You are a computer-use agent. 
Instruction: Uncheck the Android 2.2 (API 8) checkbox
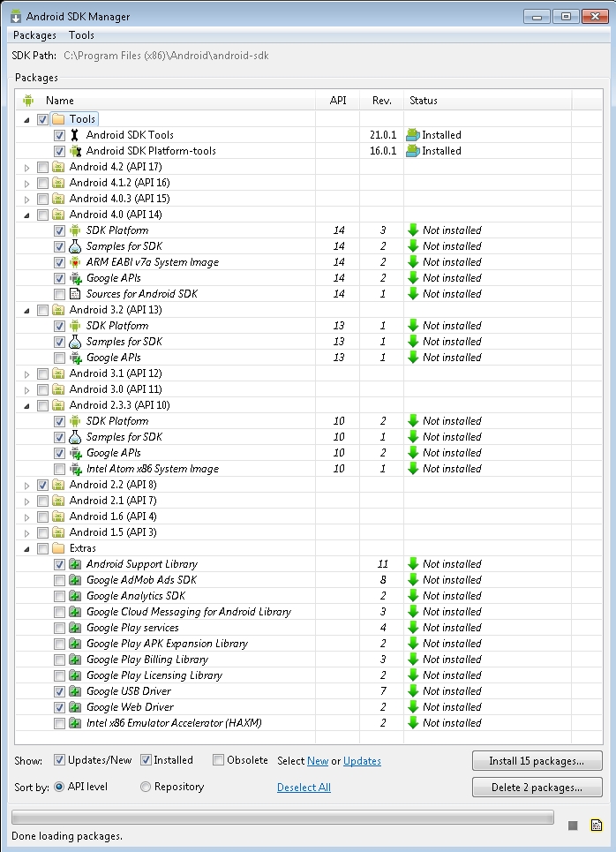42,485
